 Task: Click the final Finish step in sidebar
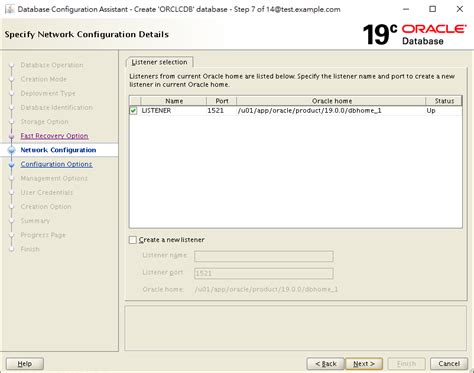30,249
